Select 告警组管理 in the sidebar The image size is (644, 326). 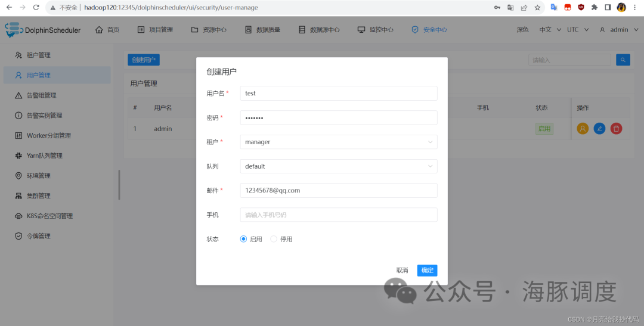tap(57, 95)
